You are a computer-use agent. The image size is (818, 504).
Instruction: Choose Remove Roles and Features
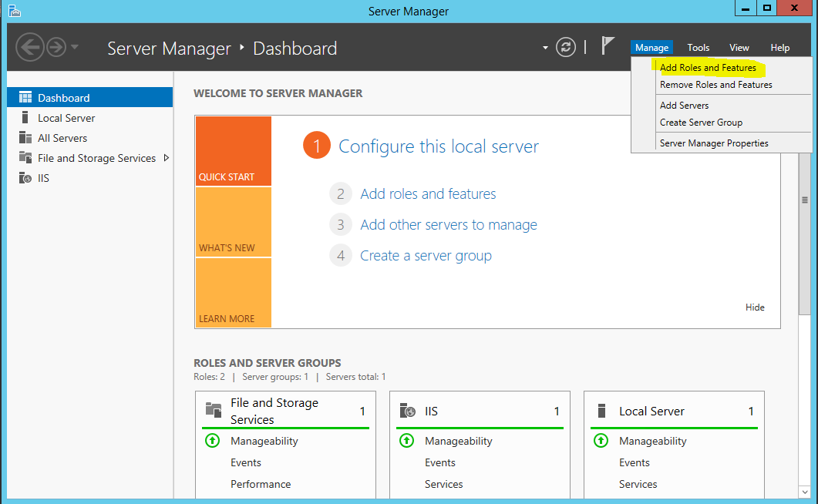[x=715, y=85]
